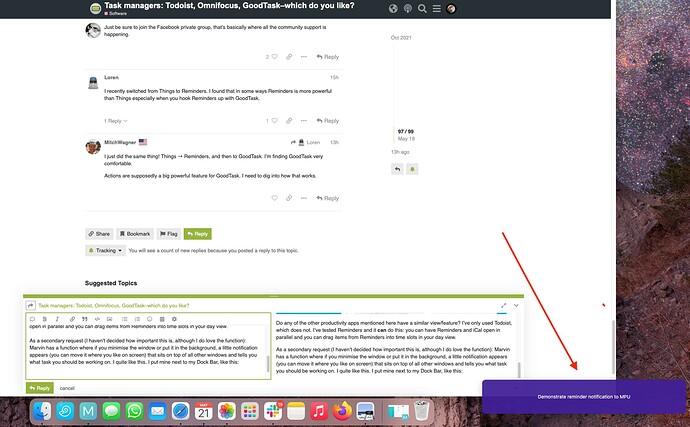Insert a bulleted list in the composer
The width and height of the screenshot is (690, 427).
click(125, 319)
